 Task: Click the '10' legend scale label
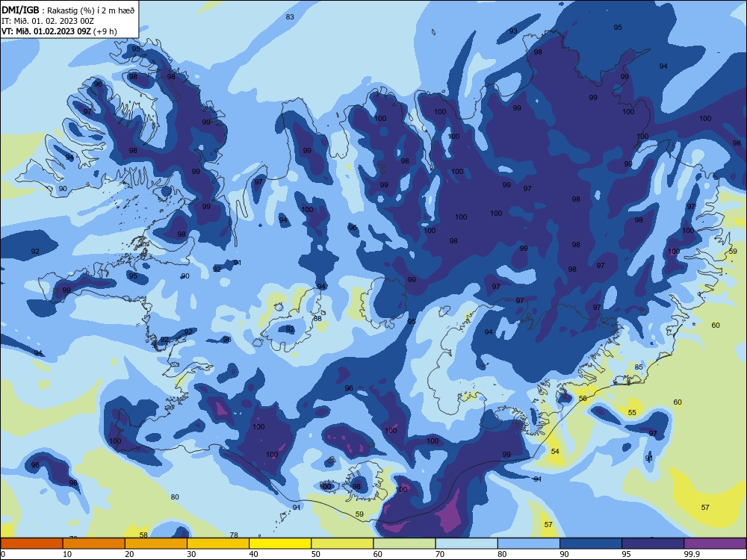coord(67,554)
